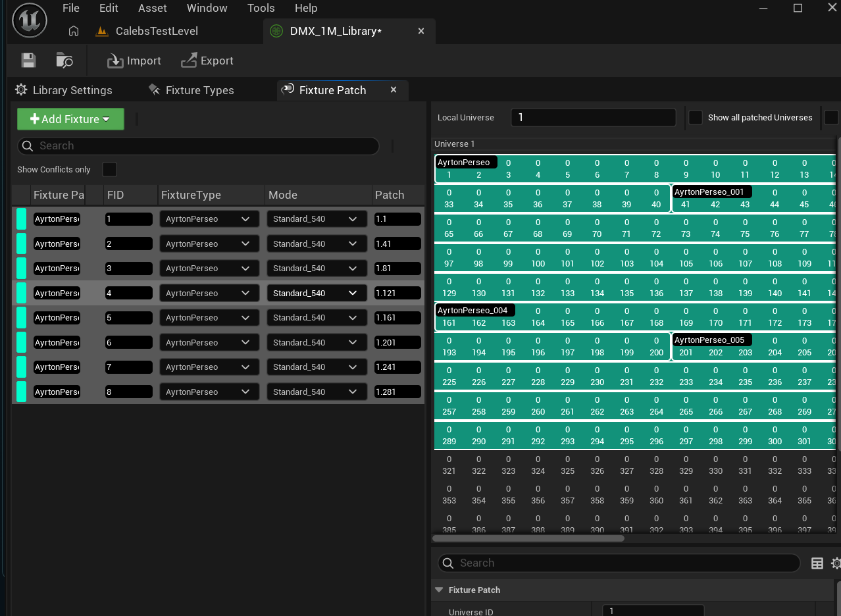Click the green Add Fixture button
The image size is (841, 616).
tap(70, 119)
